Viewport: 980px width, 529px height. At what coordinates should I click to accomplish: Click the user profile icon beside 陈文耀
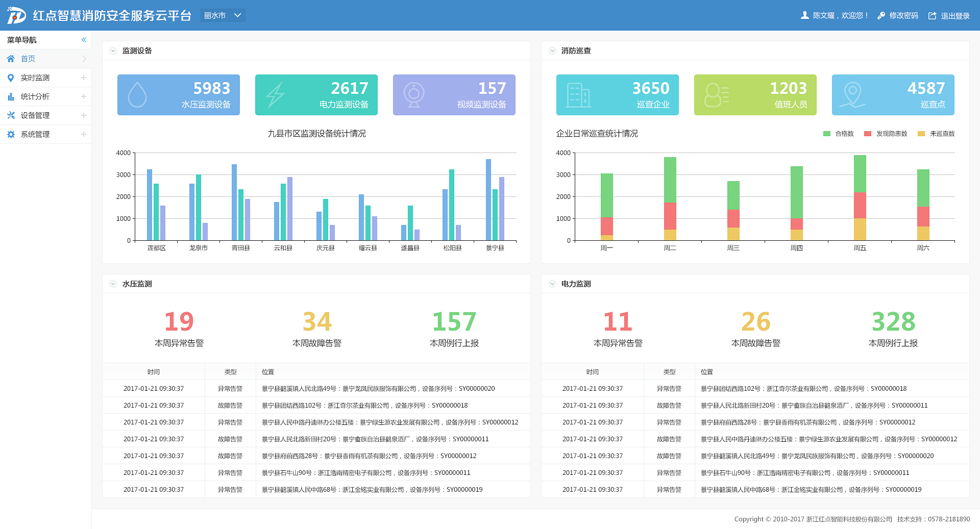(x=805, y=15)
